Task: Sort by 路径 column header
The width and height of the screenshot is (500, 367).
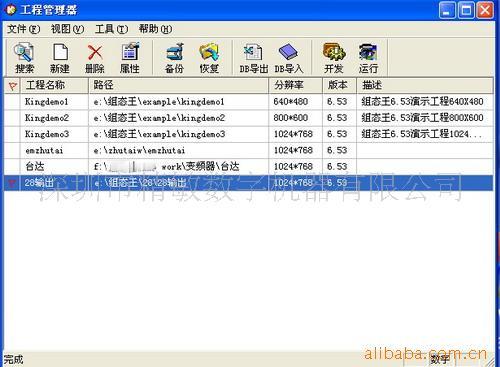Action: pyautogui.click(x=179, y=85)
